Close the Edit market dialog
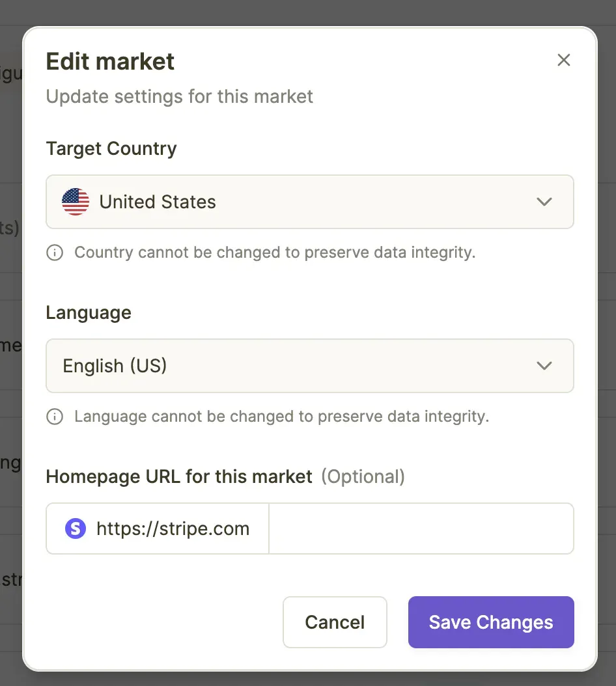 (564, 61)
